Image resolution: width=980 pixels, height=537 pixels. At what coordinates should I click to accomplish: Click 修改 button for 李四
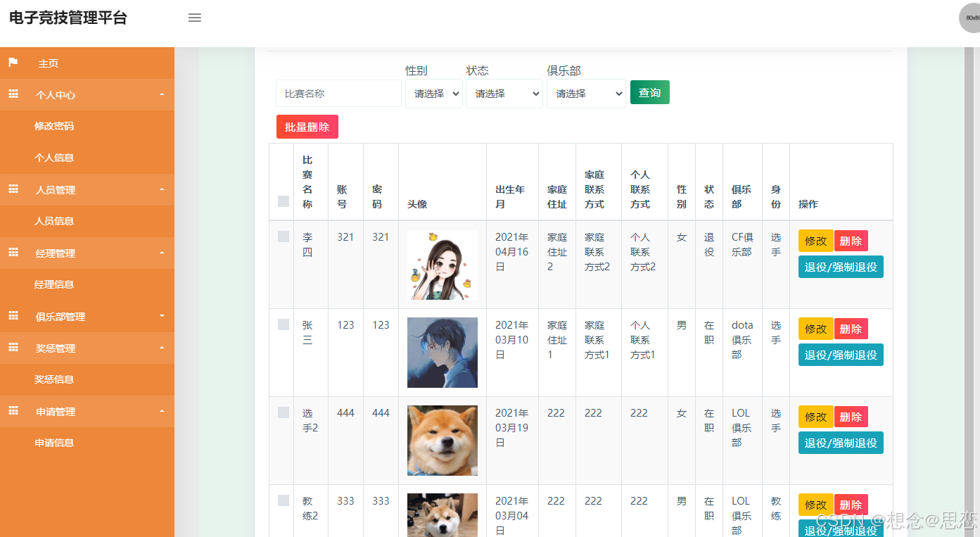pos(816,241)
